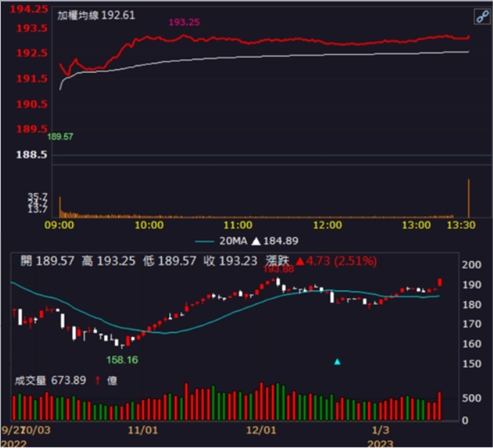The image size is (493, 448).
Task: Click the 09:00 time axis label
Action: (59, 225)
